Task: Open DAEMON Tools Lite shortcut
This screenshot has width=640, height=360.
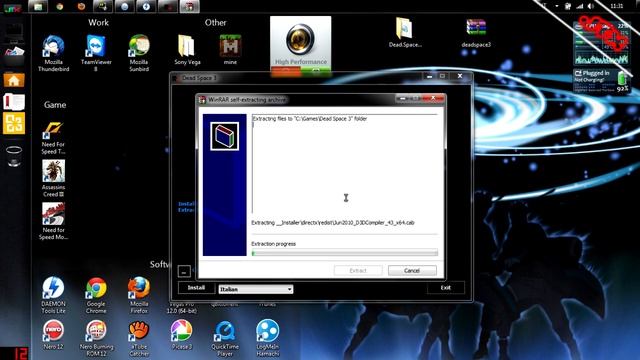Action: (x=53, y=295)
